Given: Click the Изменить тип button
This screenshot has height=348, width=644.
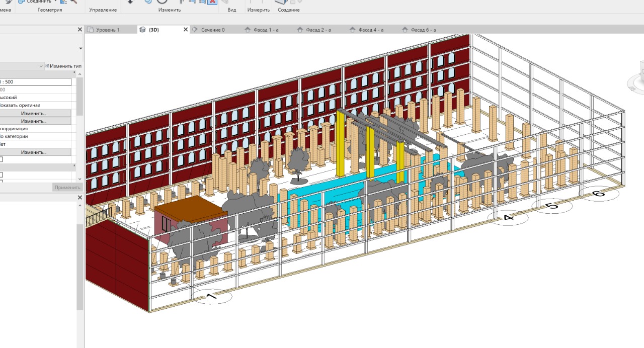Looking at the screenshot, I should coord(63,66).
